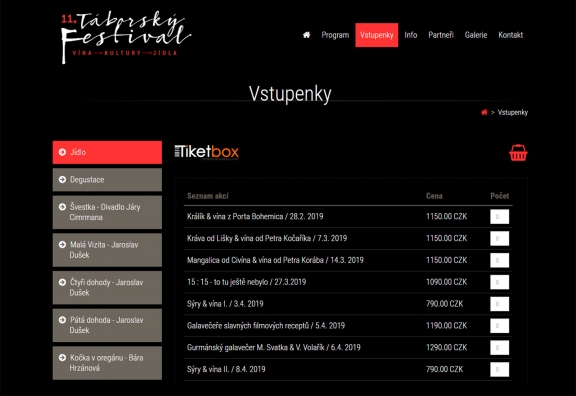576x396 pixels.
Task: Click event 'Sýry & vína II. / 8.4. 2019'
Action: click(x=226, y=369)
